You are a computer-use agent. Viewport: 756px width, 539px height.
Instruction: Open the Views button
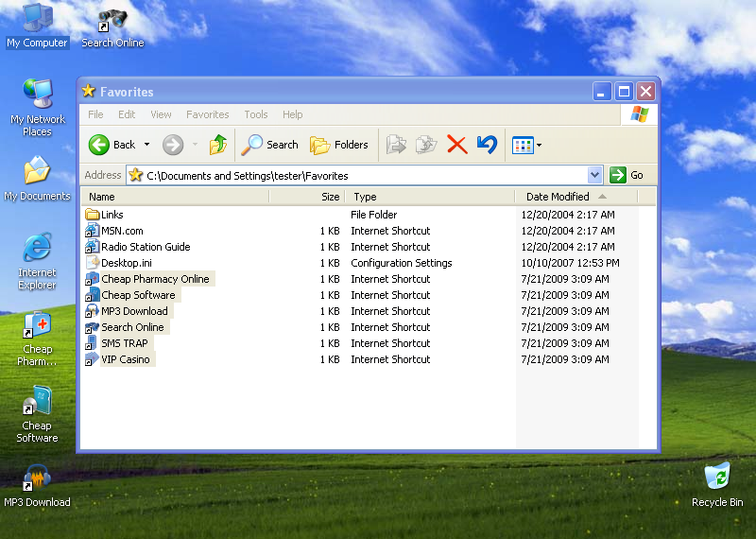click(x=523, y=145)
